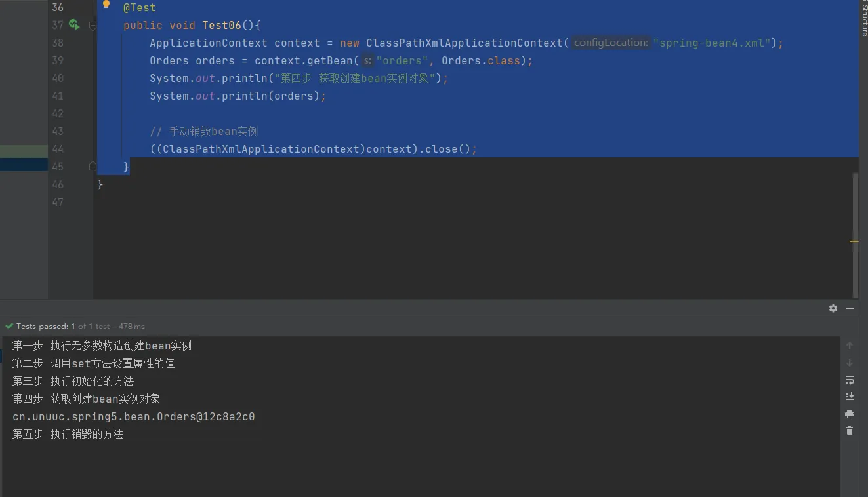Image resolution: width=868 pixels, height=497 pixels.
Task: Click the 'new' keyword on line 38
Action: click(350, 43)
